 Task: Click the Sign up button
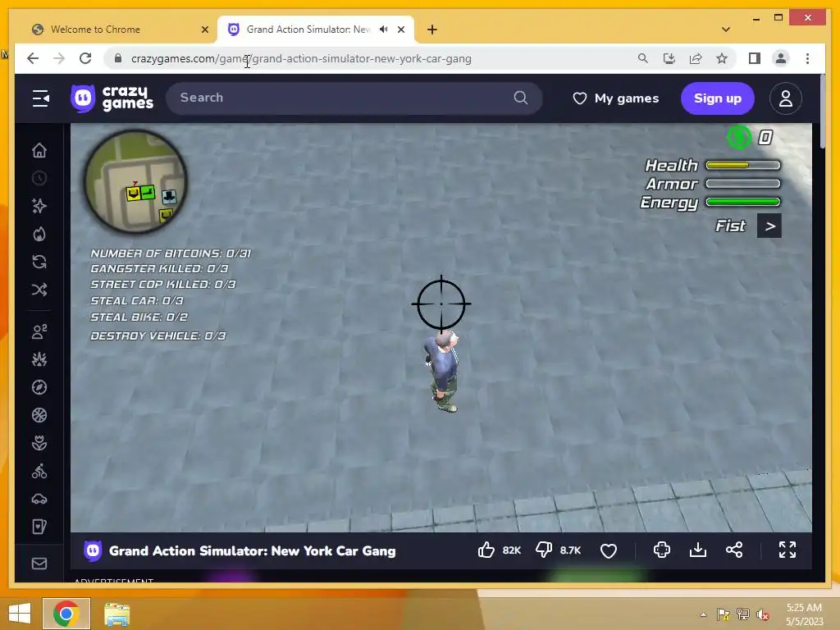pos(717,98)
